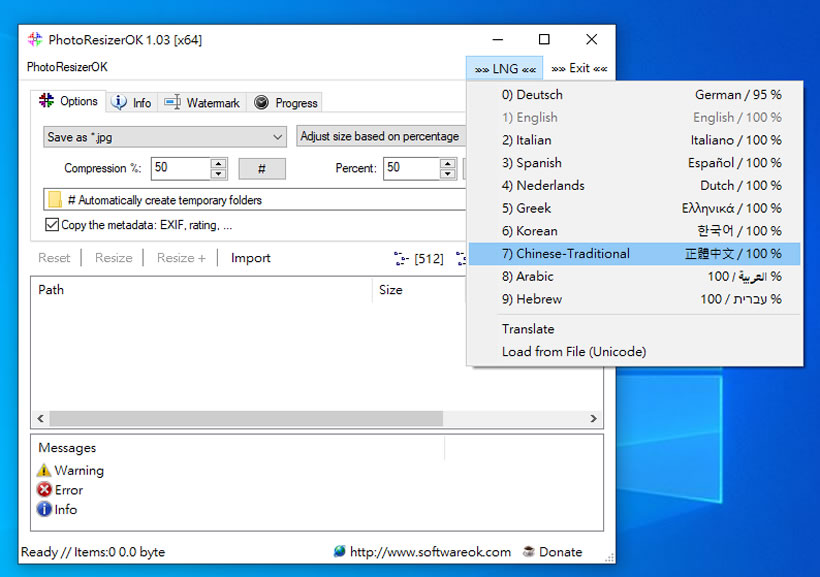Increase Compression value with up arrow
820x577 pixels.
click(x=219, y=163)
